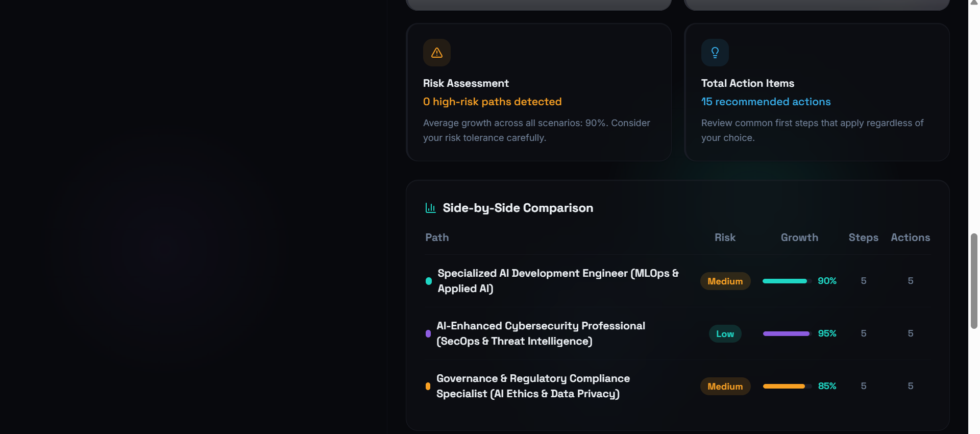Select Specialized AI Development Engineer path
The image size is (980, 434).
[x=558, y=281]
